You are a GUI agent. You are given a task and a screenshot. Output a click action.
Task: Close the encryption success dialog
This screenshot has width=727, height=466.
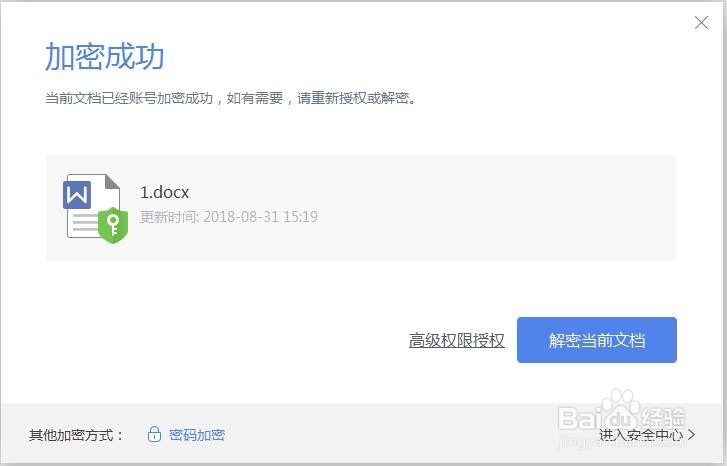click(701, 22)
